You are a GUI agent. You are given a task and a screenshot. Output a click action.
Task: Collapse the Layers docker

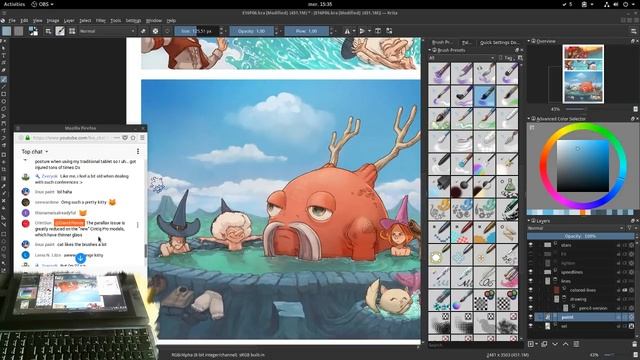click(529, 221)
